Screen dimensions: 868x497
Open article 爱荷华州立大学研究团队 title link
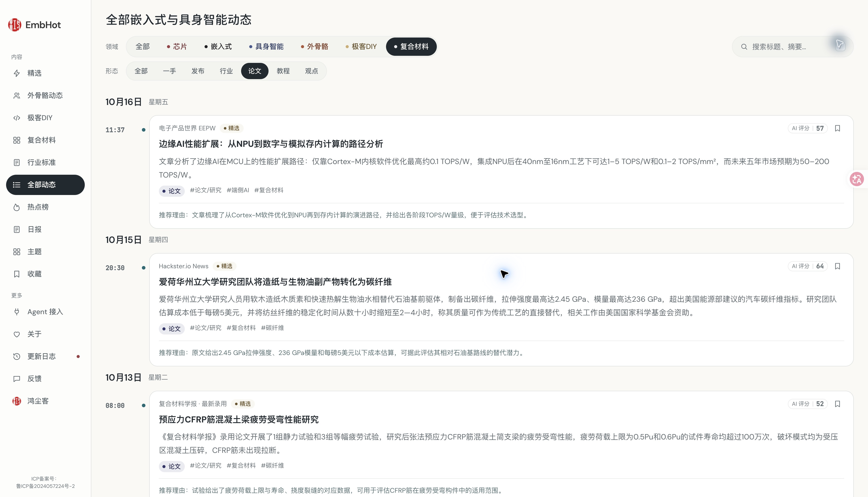(x=275, y=282)
